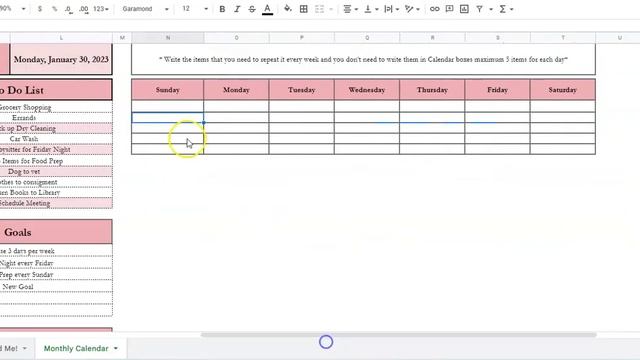Toggle bold formatting
This screenshot has height=360, width=640.
(222, 9)
